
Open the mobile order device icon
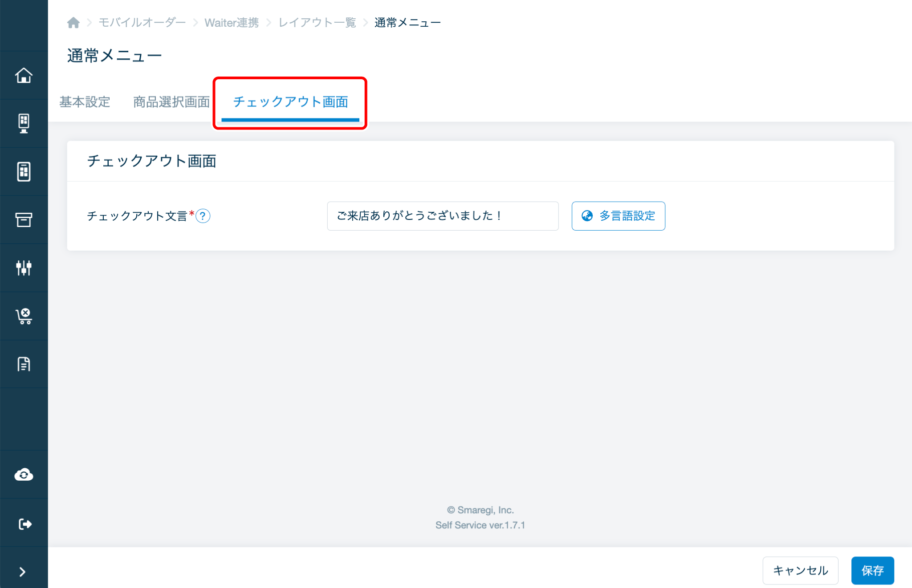(x=24, y=171)
